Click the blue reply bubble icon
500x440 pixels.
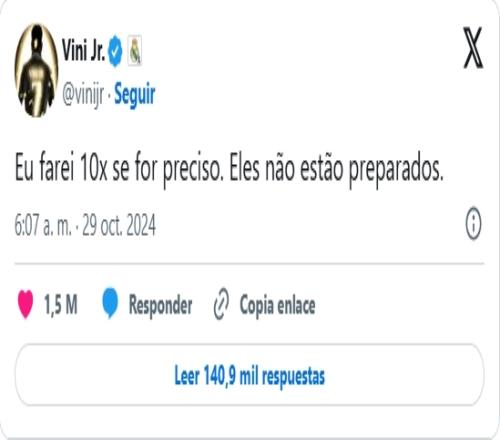tap(110, 303)
